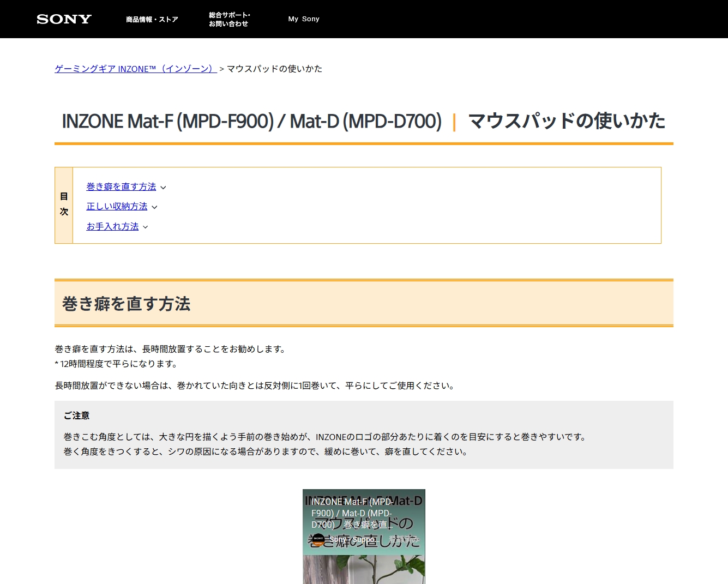Click the Sony Support channel avatar in video
The height and width of the screenshot is (584, 728).
click(318, 539)
